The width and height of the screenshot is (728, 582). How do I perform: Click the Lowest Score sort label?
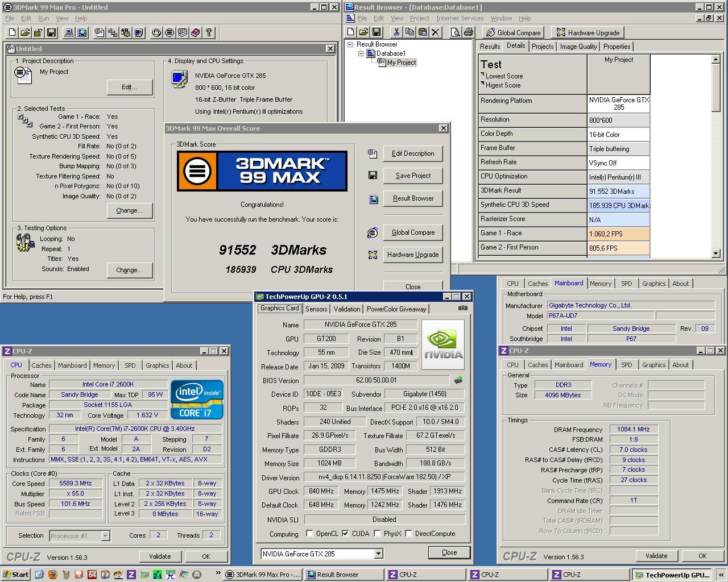[504, 76]
